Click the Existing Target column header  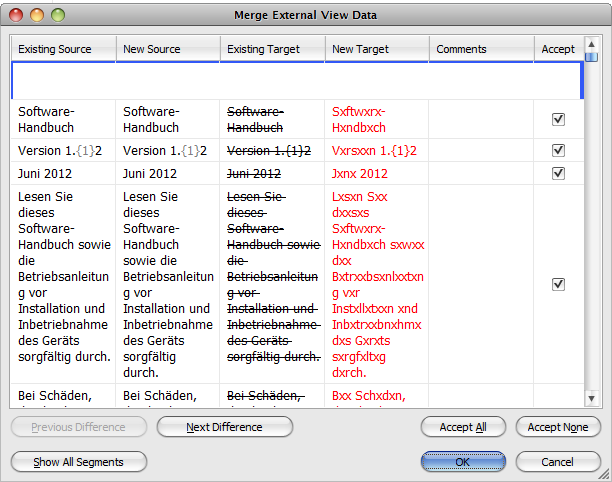272,49
